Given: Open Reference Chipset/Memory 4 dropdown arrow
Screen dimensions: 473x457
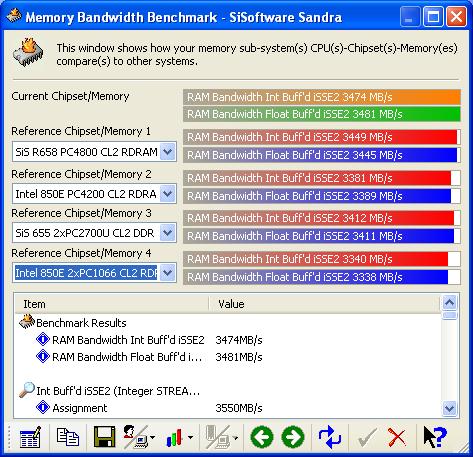Looking at the screenshot, I should [x=167, y=273].
